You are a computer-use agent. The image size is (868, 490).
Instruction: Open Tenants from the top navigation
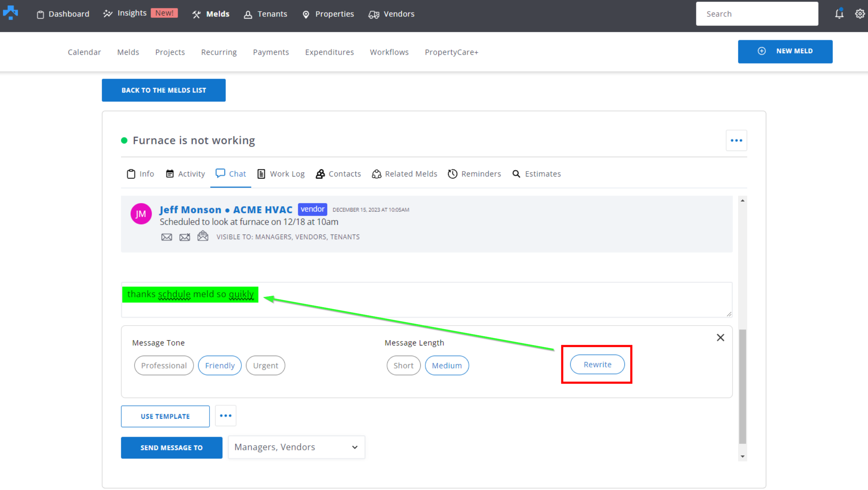click(x=265, y=14)
